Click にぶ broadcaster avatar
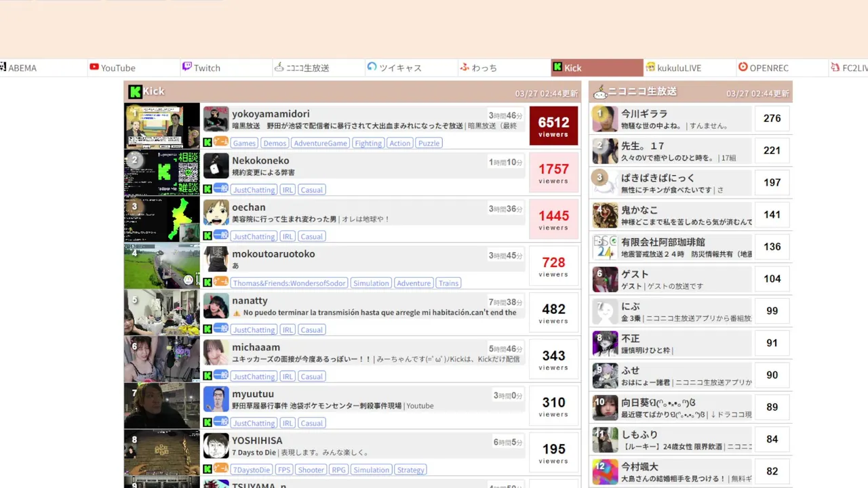 [x=605, y=312]
